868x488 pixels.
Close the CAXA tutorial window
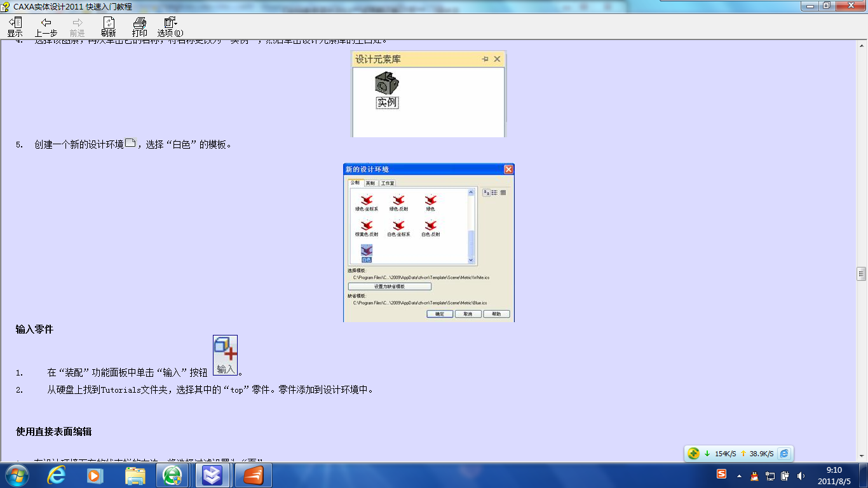pyautogui.click(x=850, y=6)
